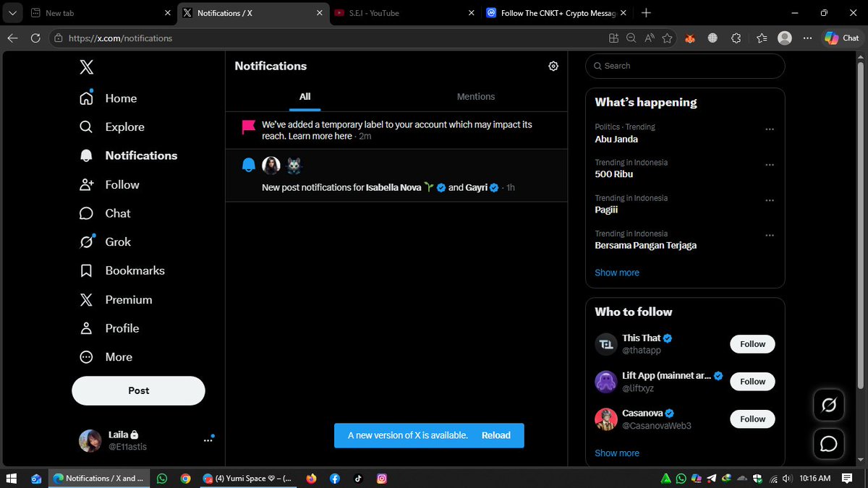Click Show more under Who to follow

[617, 453]
